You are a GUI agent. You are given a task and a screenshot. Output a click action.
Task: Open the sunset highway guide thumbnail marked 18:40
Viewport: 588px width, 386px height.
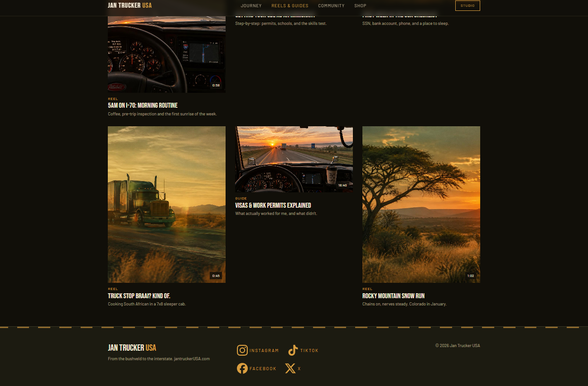coord(294,159)
